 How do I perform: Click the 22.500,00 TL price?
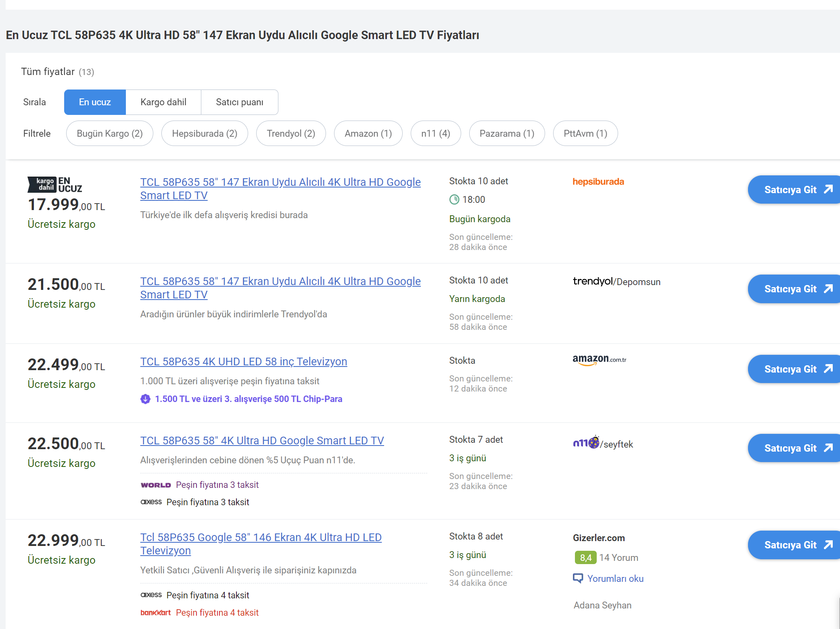[66, 444]
